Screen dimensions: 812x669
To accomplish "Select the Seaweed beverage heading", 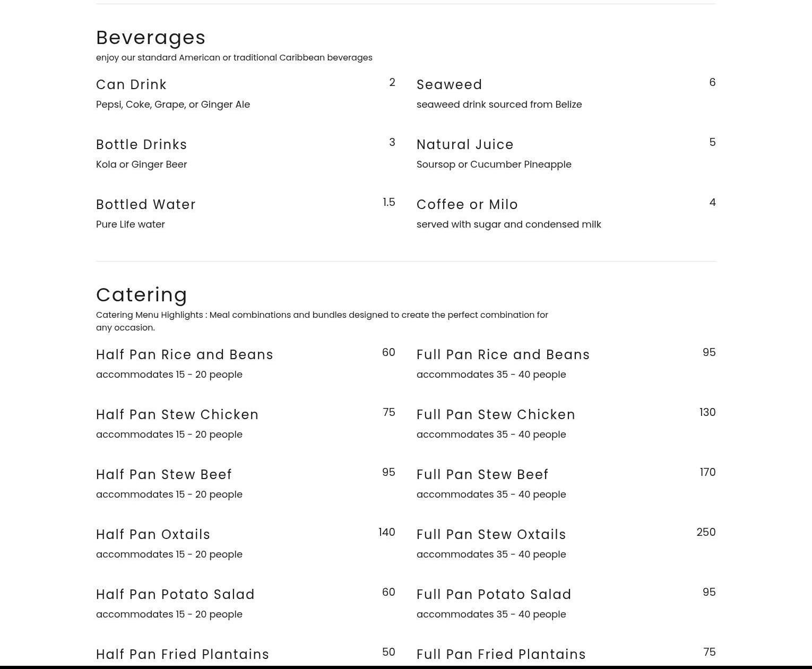I will 449,85.
